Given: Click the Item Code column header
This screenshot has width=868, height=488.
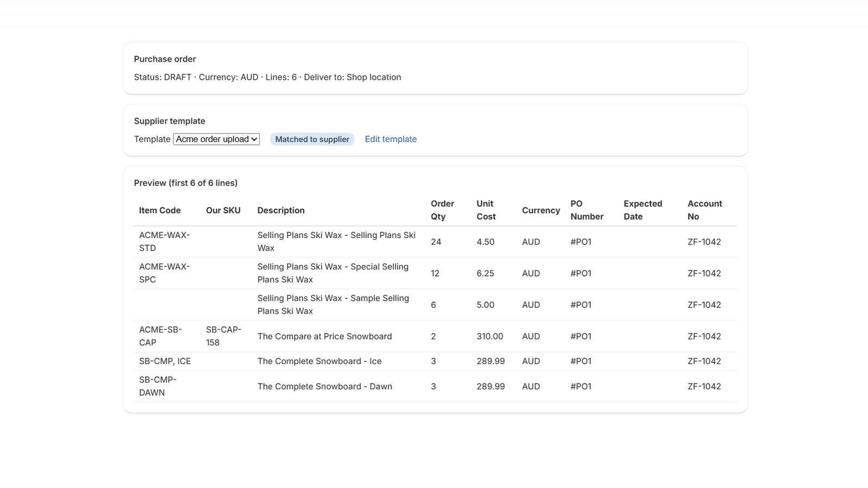Looking at the screenshot, I should [160, 210].
